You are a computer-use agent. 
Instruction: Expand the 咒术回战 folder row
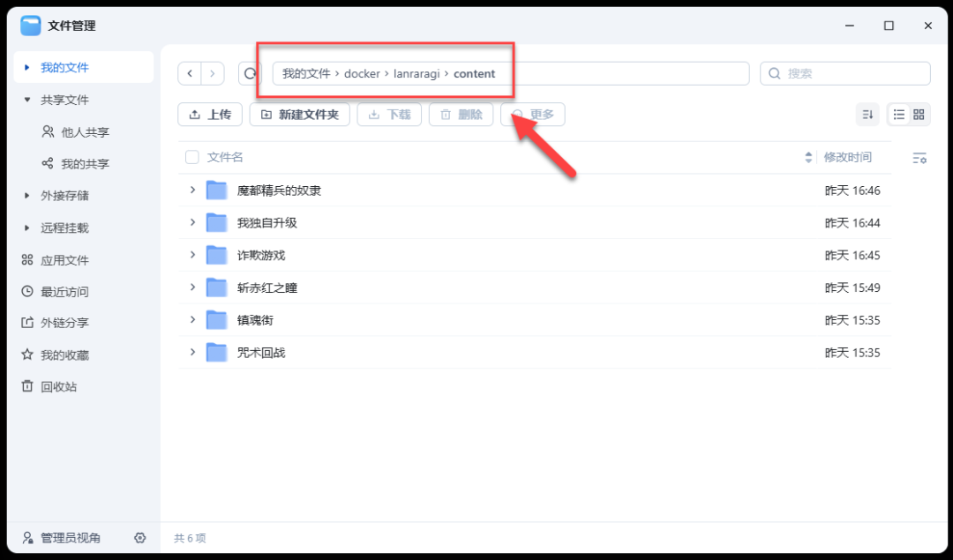pos(192,352)
